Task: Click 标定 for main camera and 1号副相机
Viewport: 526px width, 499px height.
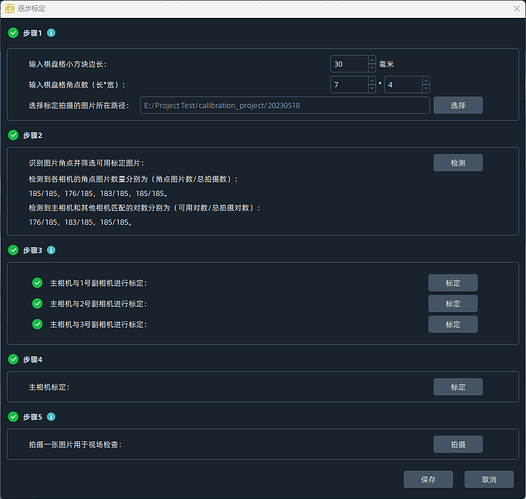Action: 453,283
